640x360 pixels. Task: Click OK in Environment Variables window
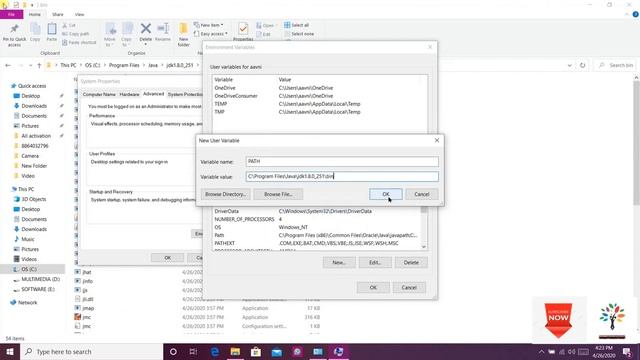[x=373, y=287]
